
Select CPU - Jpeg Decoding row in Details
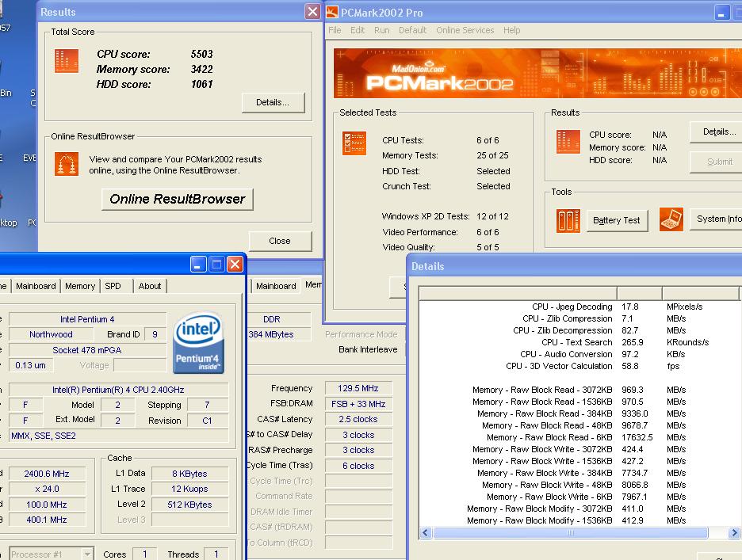578,307
